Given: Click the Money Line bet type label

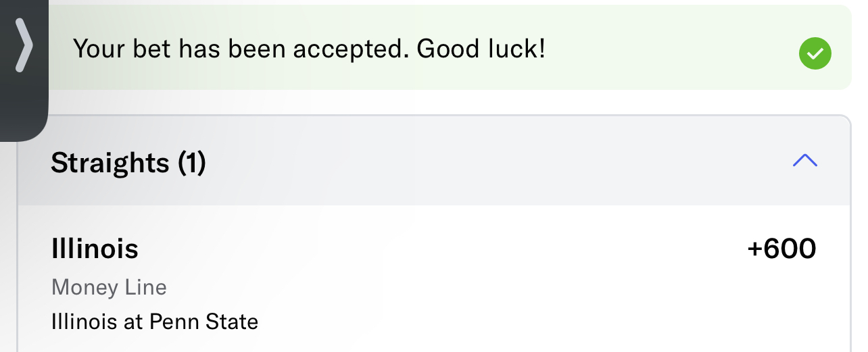Looking at the screenshot, I should tap(109, 288).
